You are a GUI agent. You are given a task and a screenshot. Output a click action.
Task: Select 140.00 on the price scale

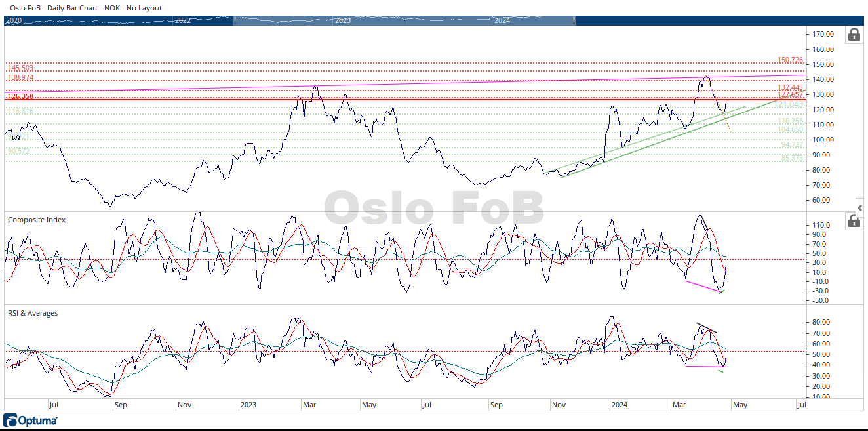tap(821, 79)
